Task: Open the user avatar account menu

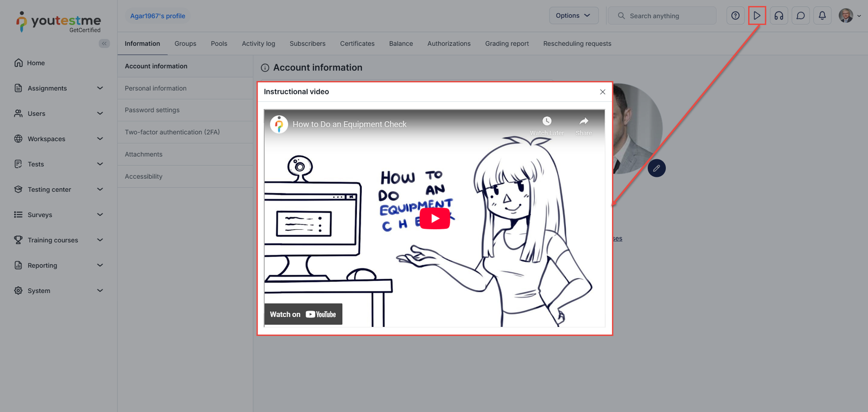Action: pos(850,16)
